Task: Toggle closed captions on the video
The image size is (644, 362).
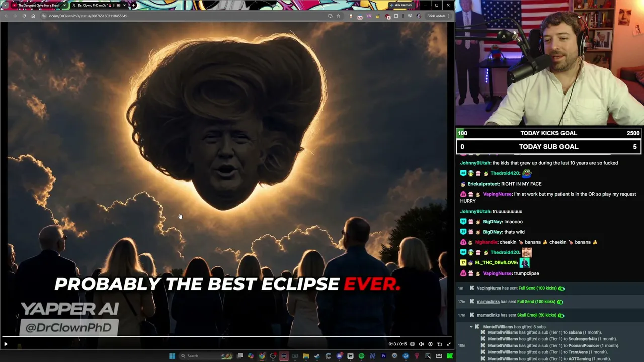Action: click(x=412, y=344)
